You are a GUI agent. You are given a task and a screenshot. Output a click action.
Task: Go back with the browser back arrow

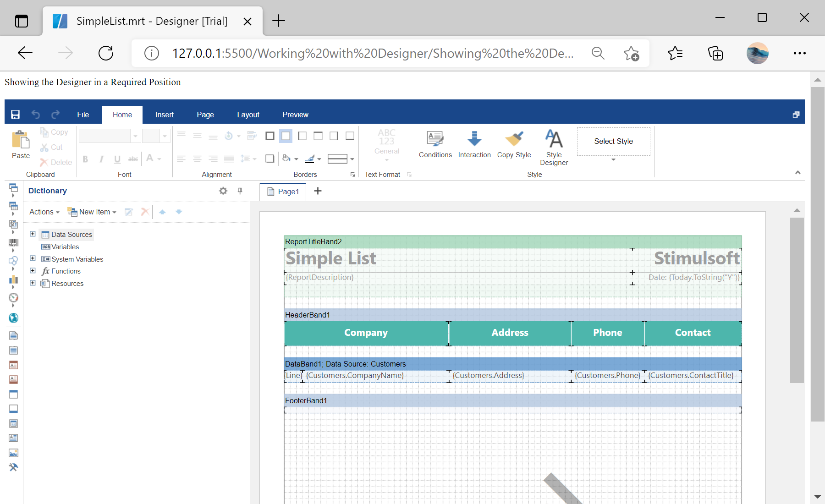(25, 53)
